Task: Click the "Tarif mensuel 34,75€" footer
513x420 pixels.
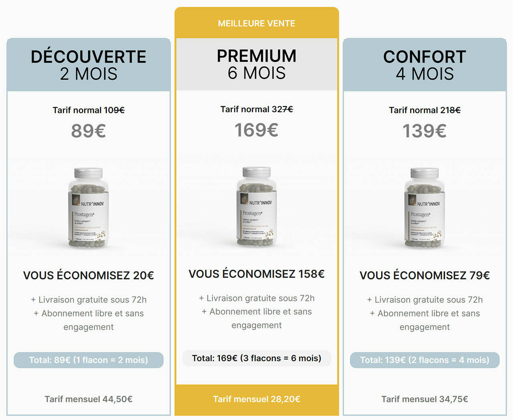Action: click(424, 399)
